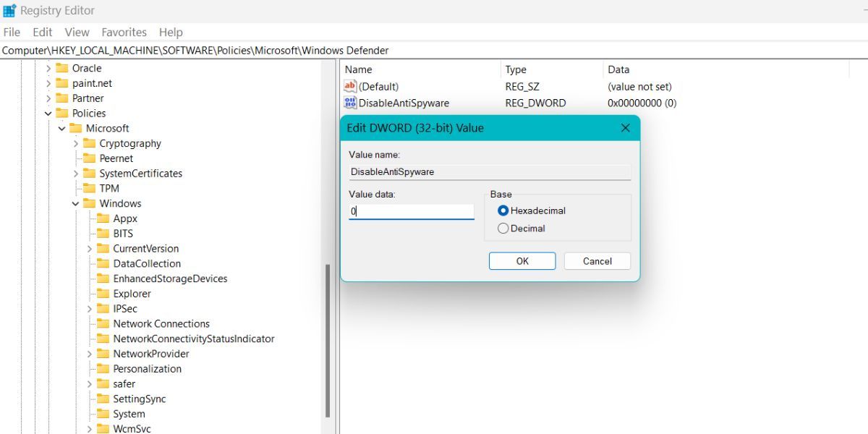Click inside the Value data field

pyautogui.click(x=411, y=210)
